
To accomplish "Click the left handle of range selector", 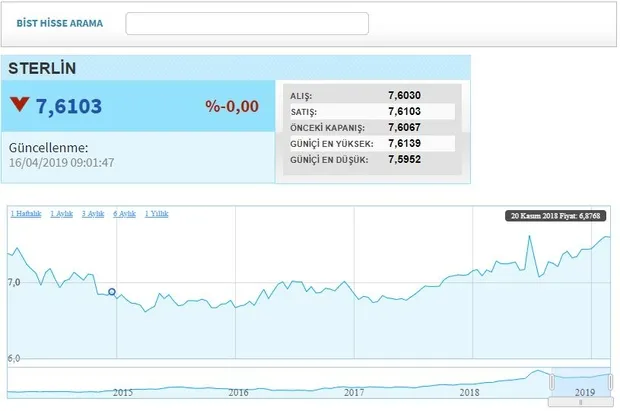I will [x=552, y=383].
